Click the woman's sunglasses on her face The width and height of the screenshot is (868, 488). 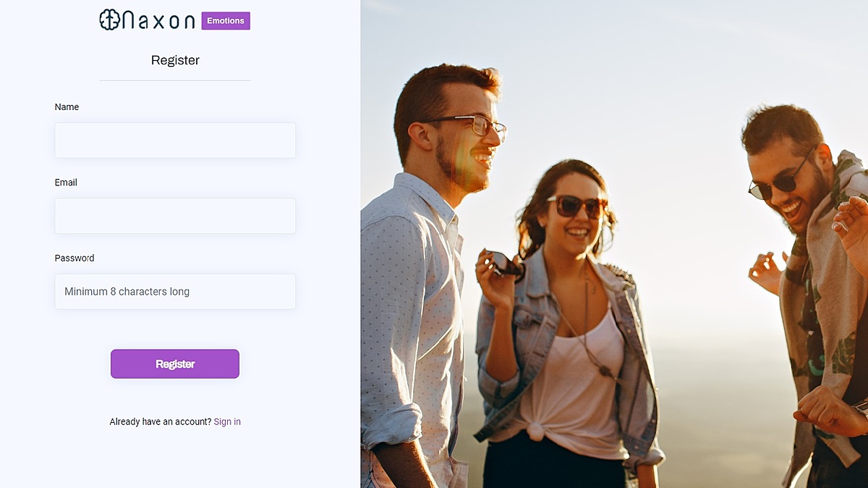[576, 206]
